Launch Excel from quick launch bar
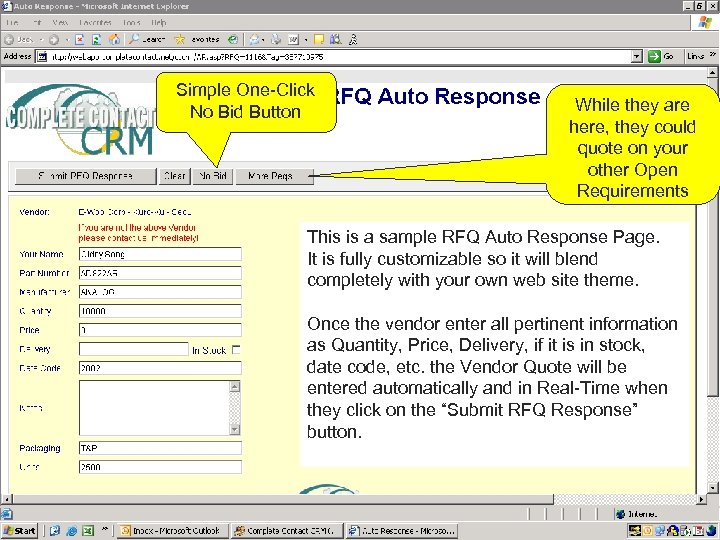The image size is (720, 540). click(88, 531)
